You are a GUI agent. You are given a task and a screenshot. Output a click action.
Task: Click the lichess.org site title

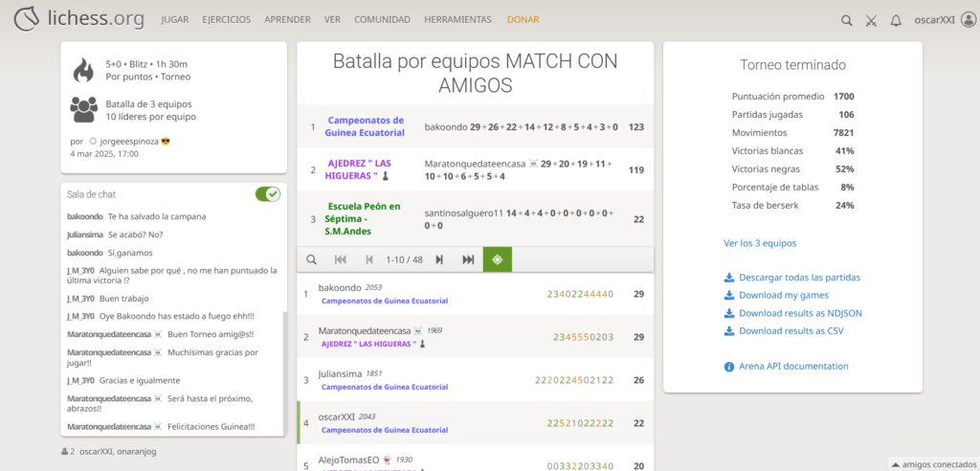point(97,19)
